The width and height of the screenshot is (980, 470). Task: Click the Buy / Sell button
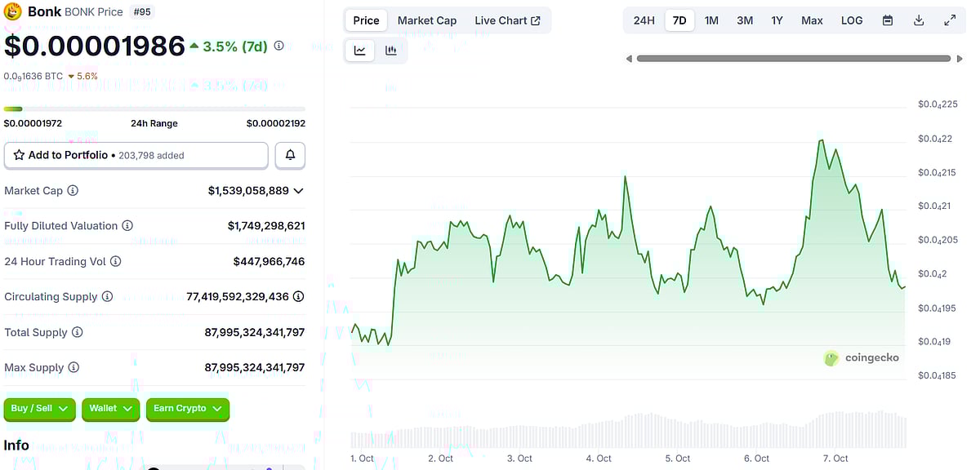[x=39, y=409]
